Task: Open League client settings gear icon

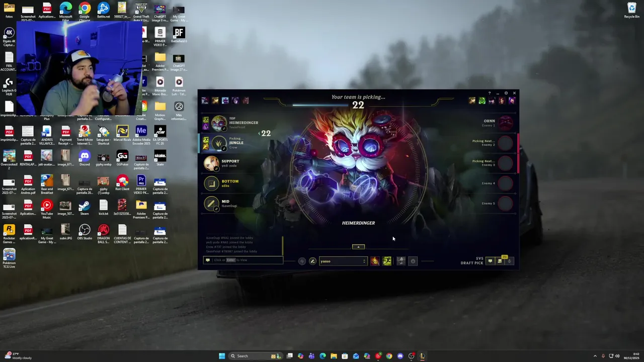Action: [506, 93]
